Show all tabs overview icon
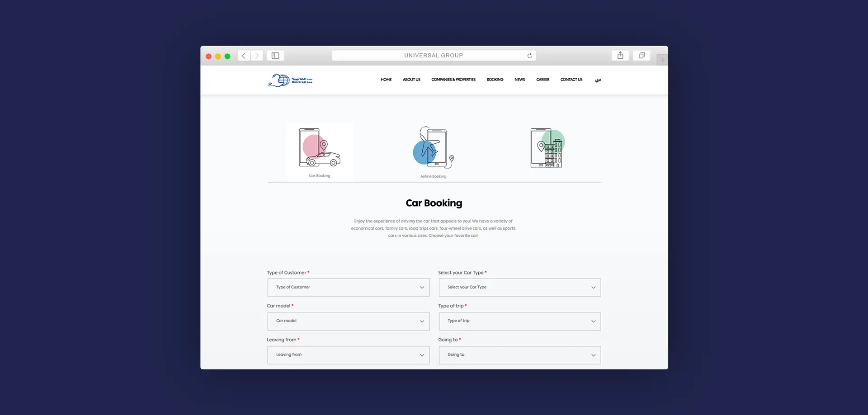 point(642,56)
